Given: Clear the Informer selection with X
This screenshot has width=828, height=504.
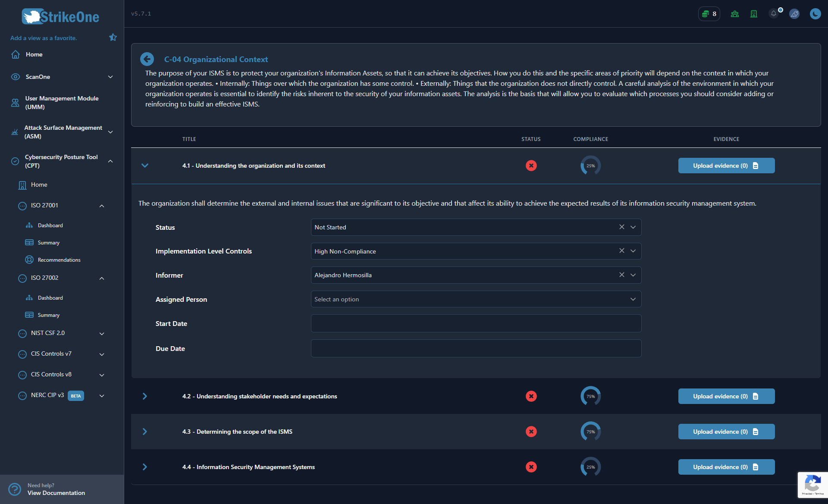Looking at the screenshot, I should (621, 275).
